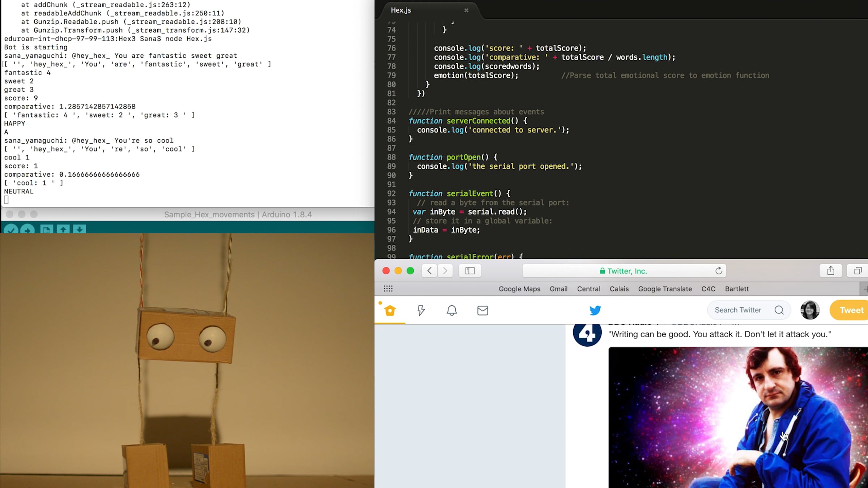Select the Hex.js editor tab
Viewport: 868px width, 488px height.
pos(401,10)
